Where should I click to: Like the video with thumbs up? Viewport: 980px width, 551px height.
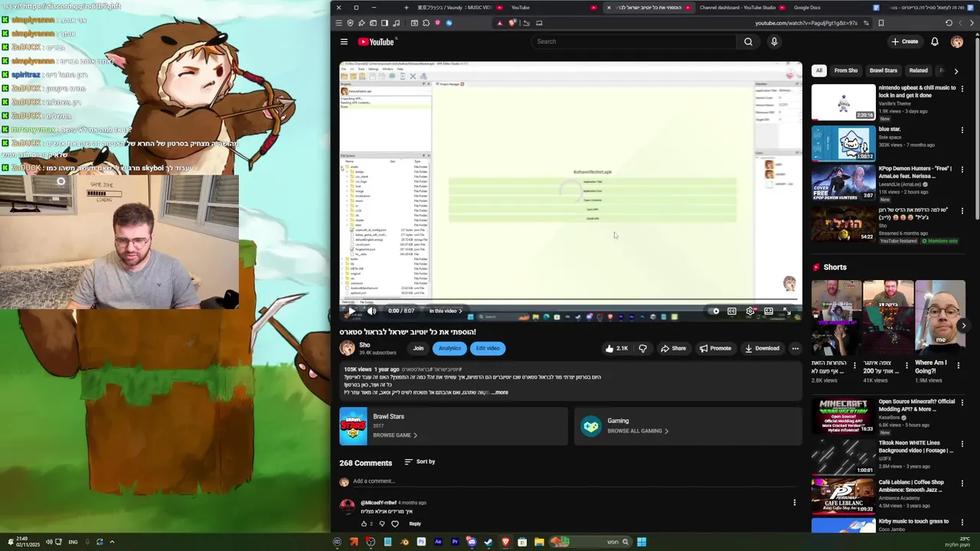tap(616, 348)
